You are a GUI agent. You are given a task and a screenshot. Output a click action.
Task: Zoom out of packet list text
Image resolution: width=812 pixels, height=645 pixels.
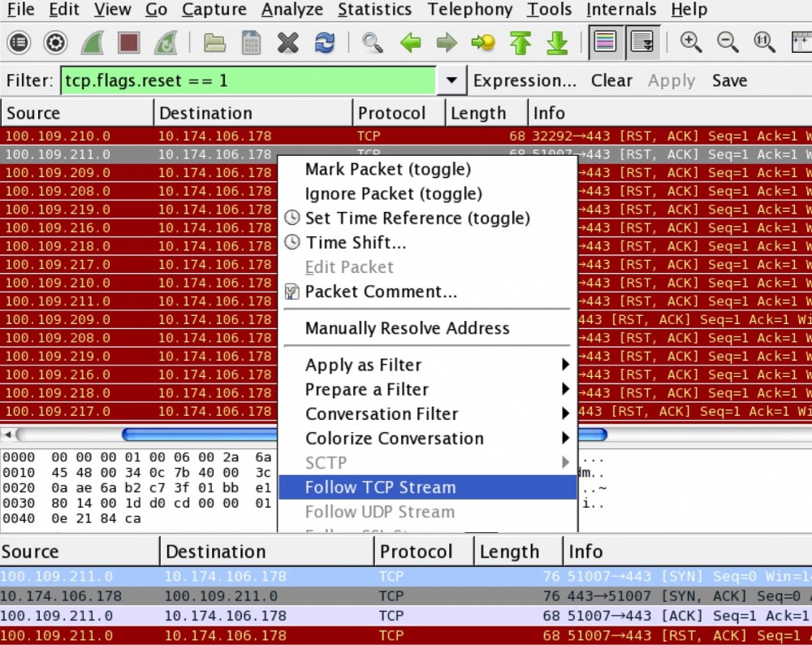[x=728, y=42]
